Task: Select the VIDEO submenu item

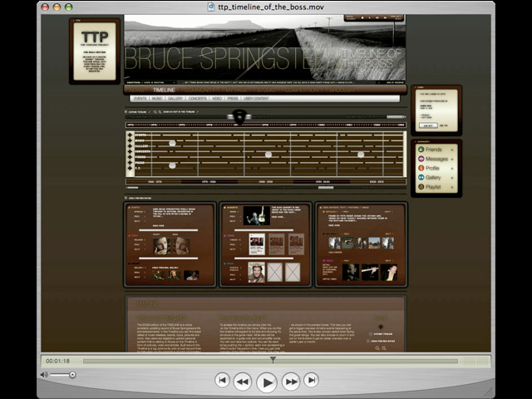Action: 217,98
